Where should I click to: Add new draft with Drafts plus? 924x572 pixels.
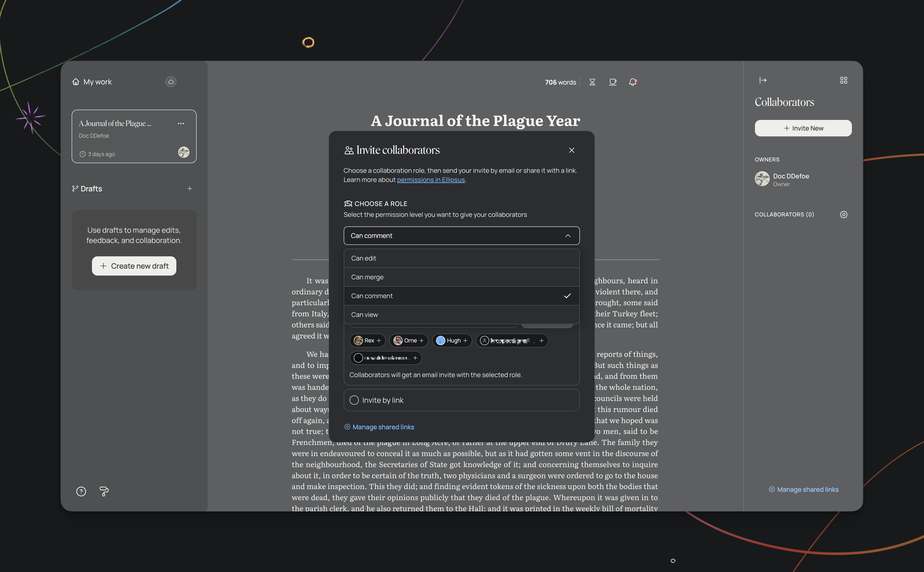(x=190, y=188)
